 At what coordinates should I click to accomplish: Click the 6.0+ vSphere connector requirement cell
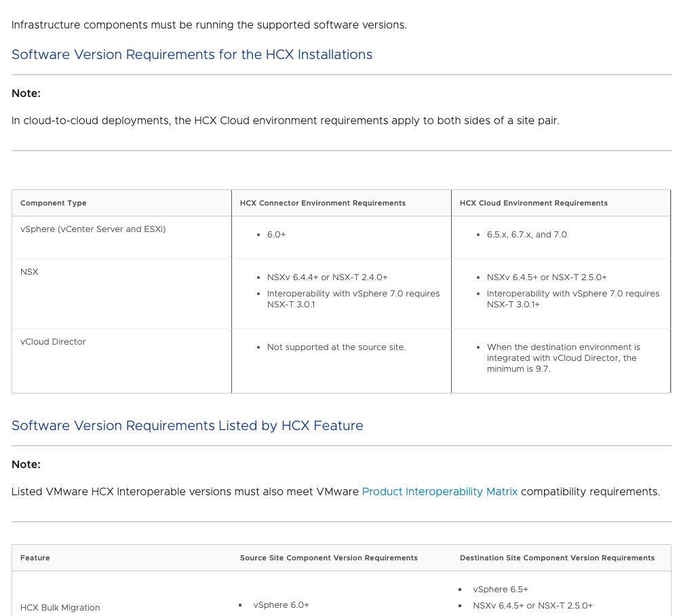pos(276,235)
